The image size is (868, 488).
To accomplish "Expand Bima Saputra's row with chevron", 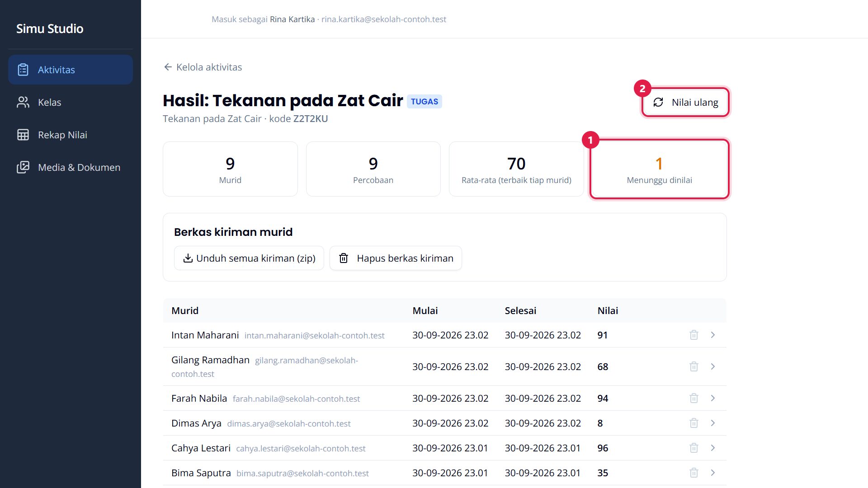I will (x=713, y=473).
